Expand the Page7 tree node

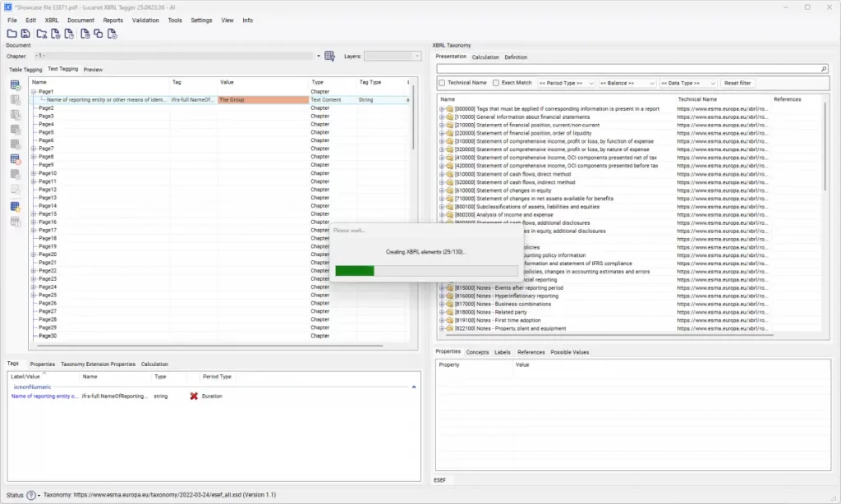tap(34, 149)
